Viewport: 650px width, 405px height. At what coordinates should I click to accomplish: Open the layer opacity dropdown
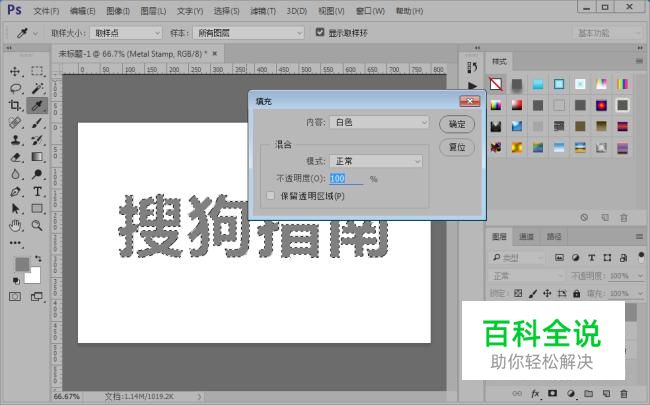(640, 276)
